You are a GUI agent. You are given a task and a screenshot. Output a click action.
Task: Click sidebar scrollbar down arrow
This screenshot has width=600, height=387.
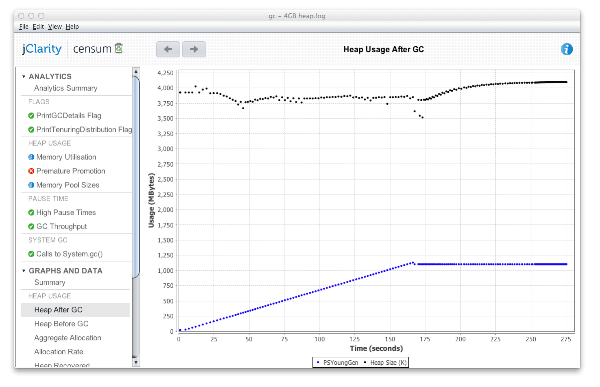click(135, 362)
